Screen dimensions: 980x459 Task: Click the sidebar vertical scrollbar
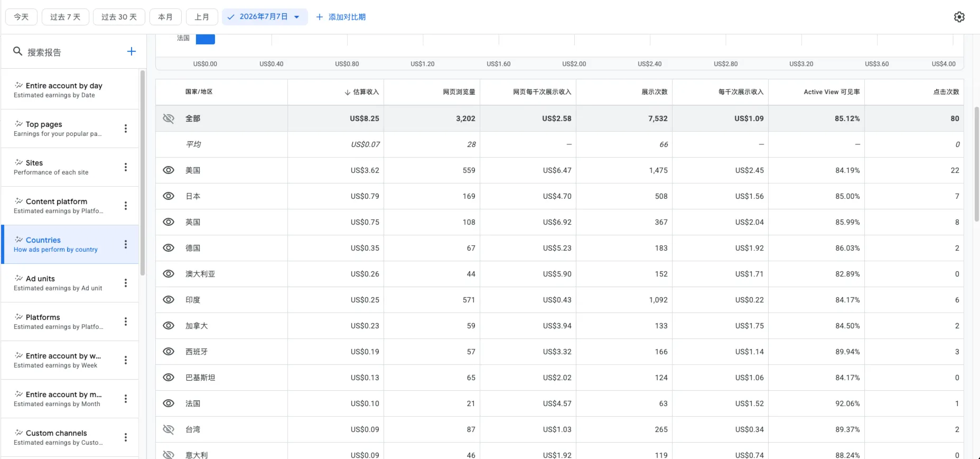[x=142, y=173]
